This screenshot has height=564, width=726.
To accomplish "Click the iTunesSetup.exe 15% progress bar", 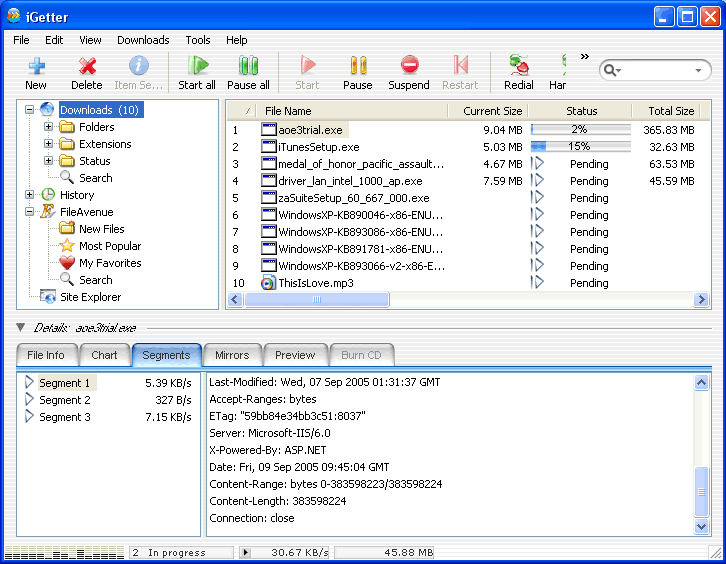I will tap(580, 146).
